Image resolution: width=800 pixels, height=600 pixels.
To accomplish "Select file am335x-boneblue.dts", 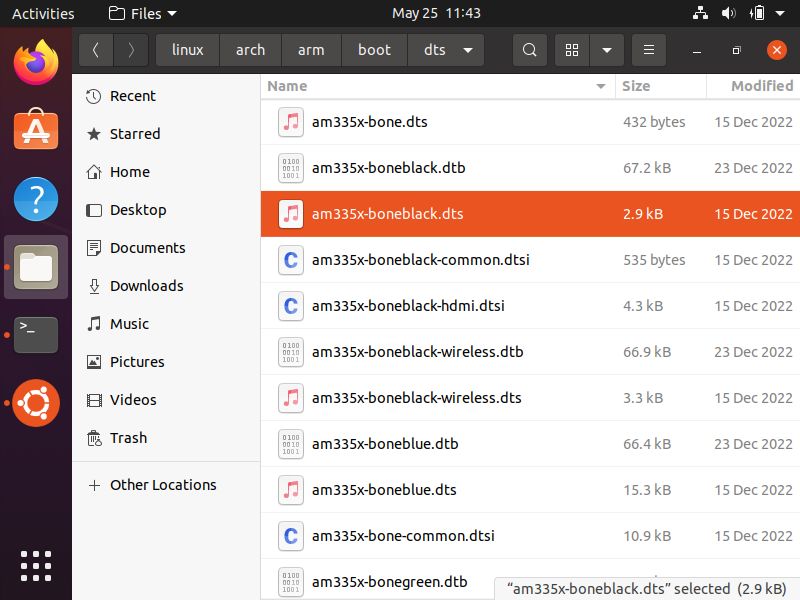I will [530, 490].
